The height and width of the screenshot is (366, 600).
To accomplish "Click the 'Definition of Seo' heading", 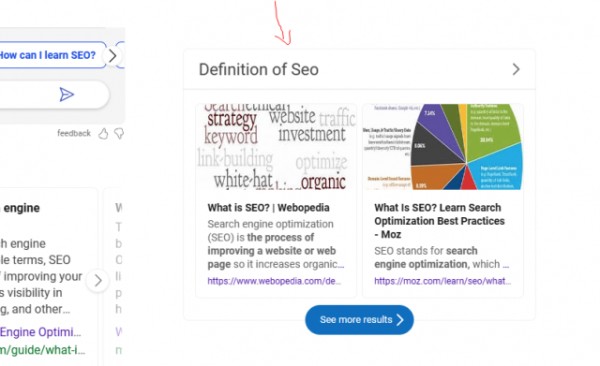I will (259, 70).
